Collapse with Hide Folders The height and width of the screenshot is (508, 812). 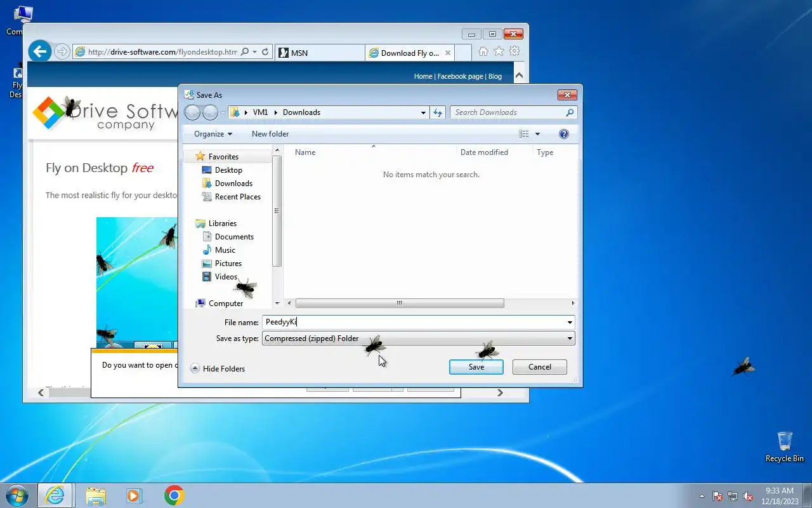point(218,368)
